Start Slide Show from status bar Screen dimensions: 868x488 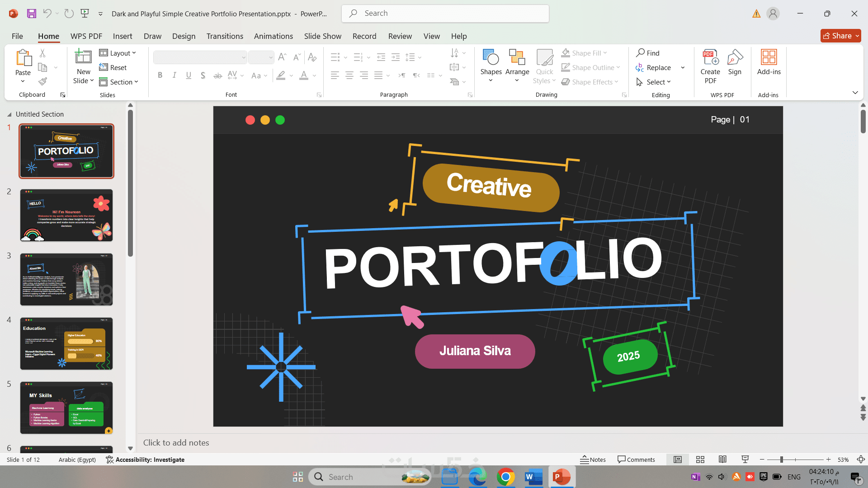tap(745, 460)
